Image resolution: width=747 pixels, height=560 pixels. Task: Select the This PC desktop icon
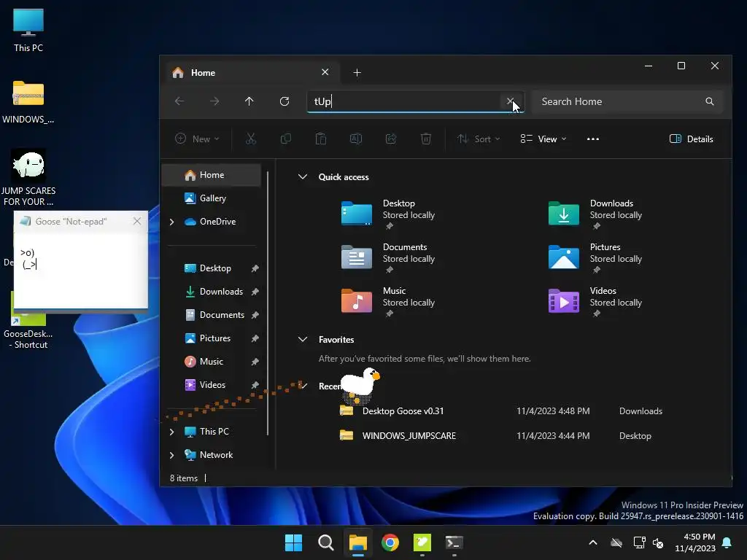(x=28, y=31)
